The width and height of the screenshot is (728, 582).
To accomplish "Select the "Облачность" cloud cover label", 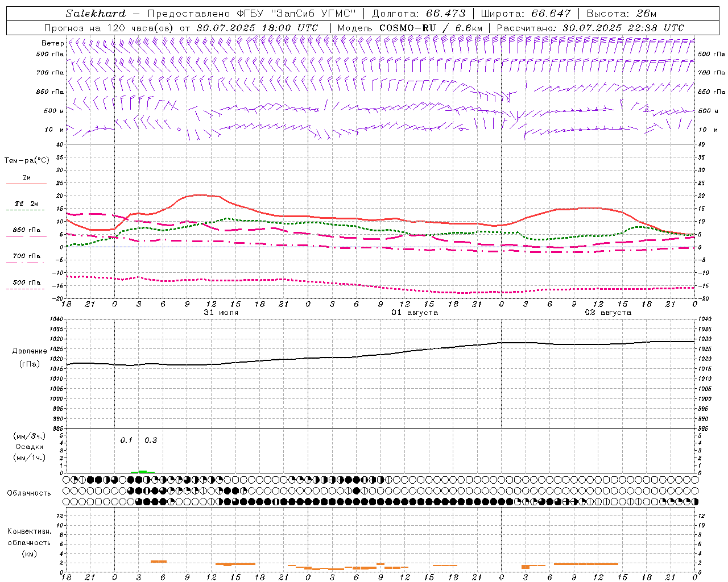I will pyautogui.click(x=29, y=493).
